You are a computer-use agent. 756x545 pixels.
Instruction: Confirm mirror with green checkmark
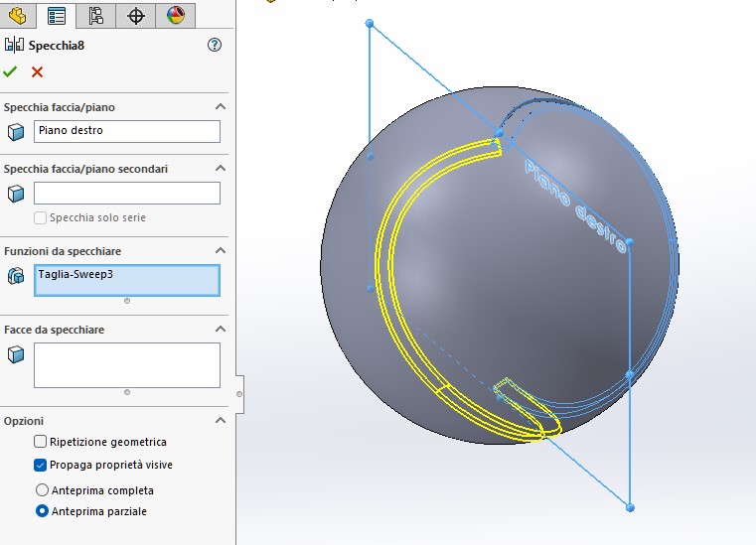point(10,71)
